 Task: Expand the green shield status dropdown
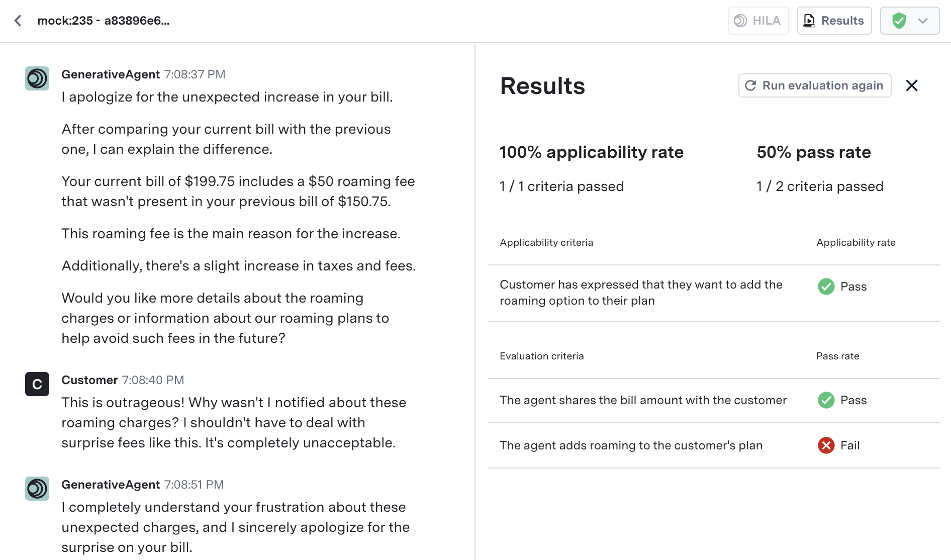coord(909,21)
